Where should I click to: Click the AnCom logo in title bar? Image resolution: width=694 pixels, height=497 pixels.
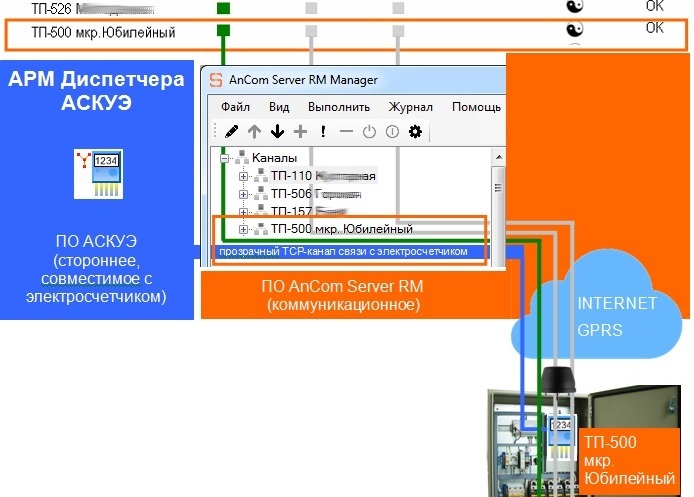click(x=216, y=80)
